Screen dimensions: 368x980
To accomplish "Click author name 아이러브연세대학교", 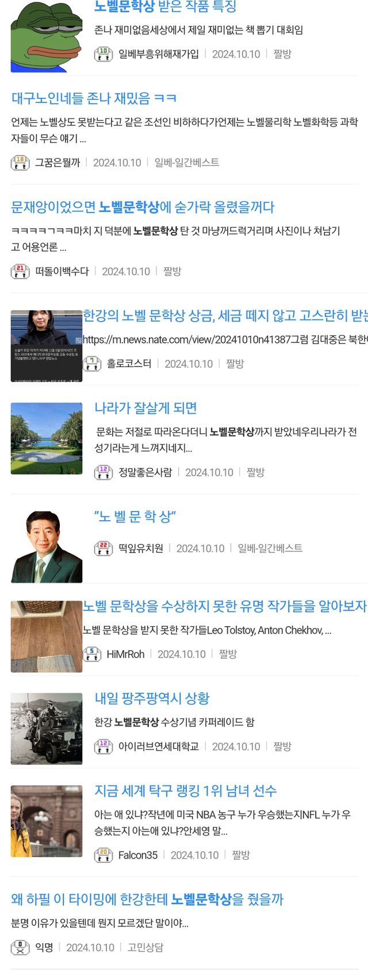I will [159, 746].
